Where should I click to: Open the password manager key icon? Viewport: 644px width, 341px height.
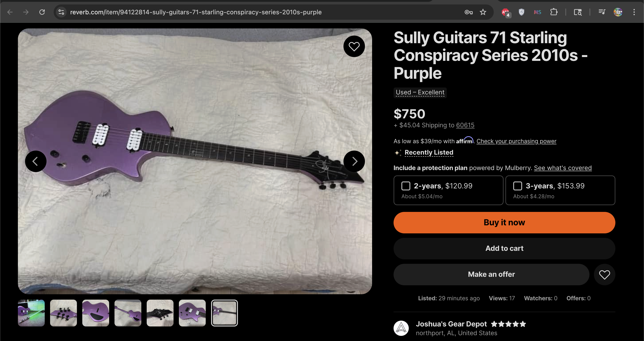[x=468, y=12]
